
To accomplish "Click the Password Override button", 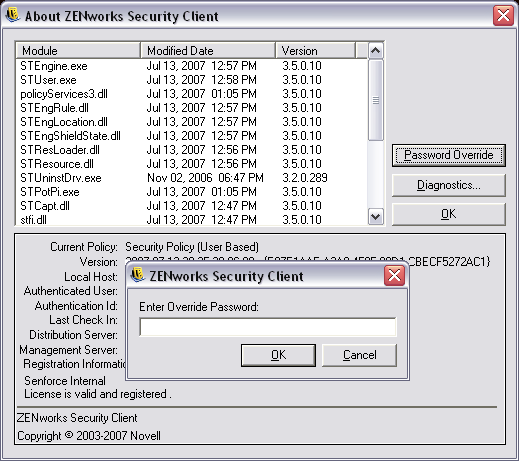I will coord(449,155).
